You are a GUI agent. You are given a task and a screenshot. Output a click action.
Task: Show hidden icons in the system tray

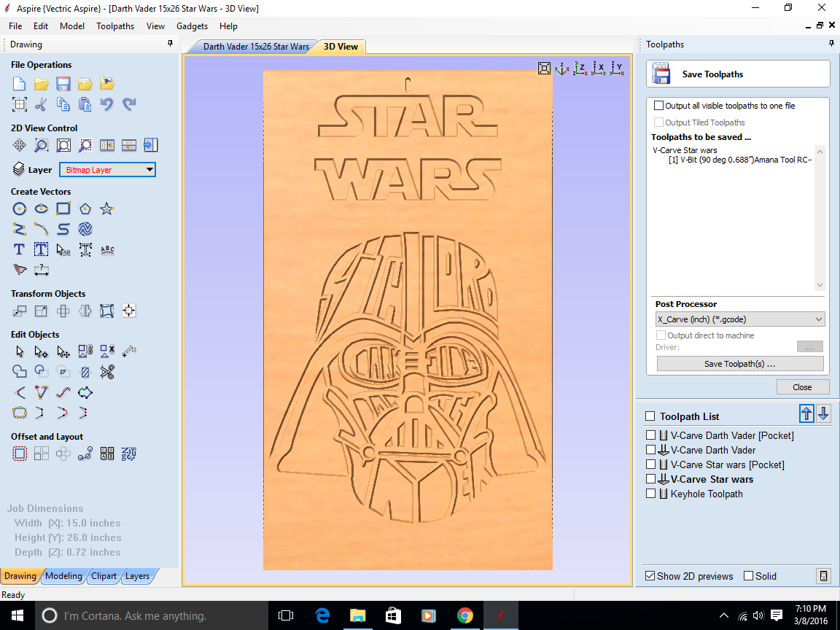(724, 615)
